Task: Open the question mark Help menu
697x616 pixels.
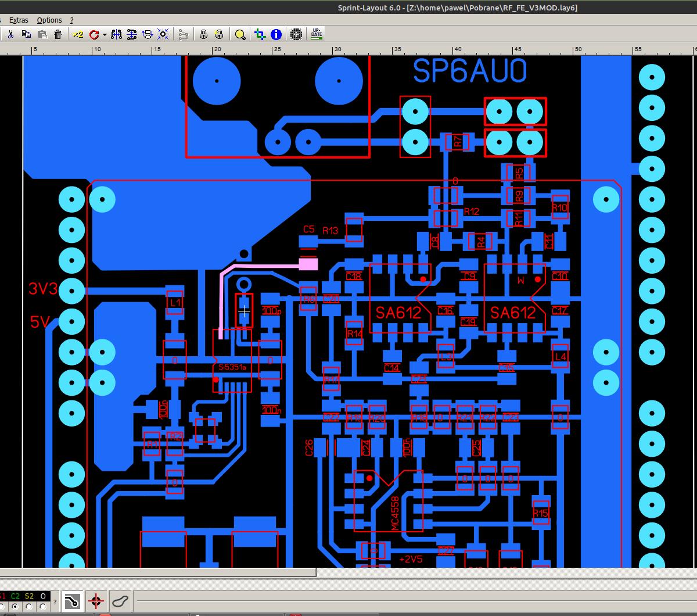Action: pos(72,20)
